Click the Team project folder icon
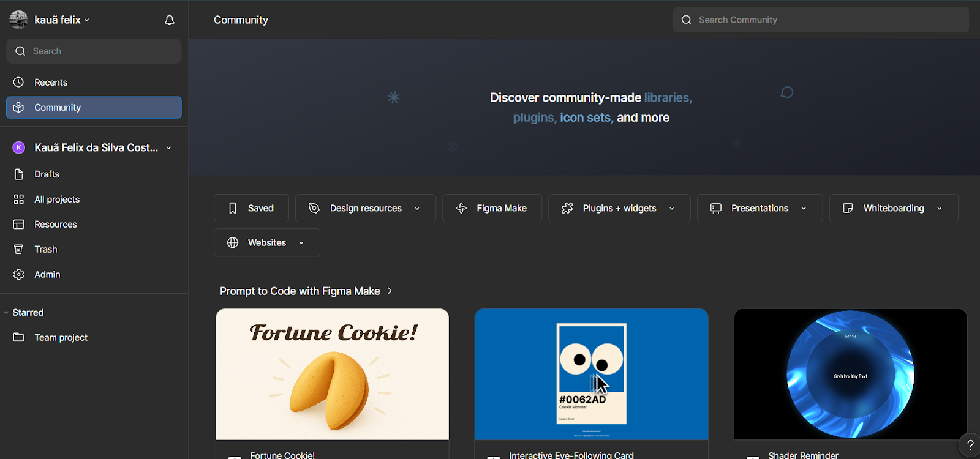The image size is (980, 459). coord(19,337)
